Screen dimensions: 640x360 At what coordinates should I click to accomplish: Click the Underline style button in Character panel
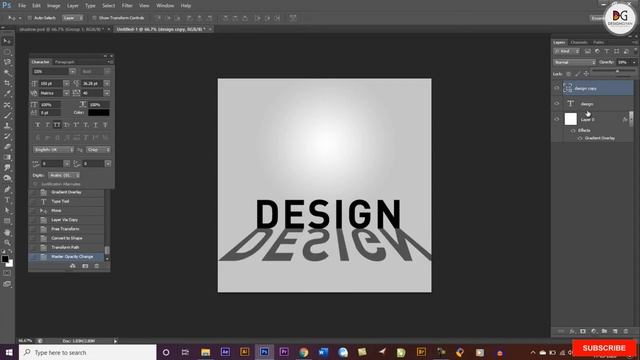[95, 124]
